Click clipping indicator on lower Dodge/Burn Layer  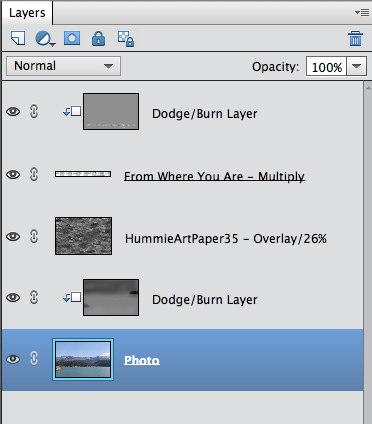click(72, 297)
